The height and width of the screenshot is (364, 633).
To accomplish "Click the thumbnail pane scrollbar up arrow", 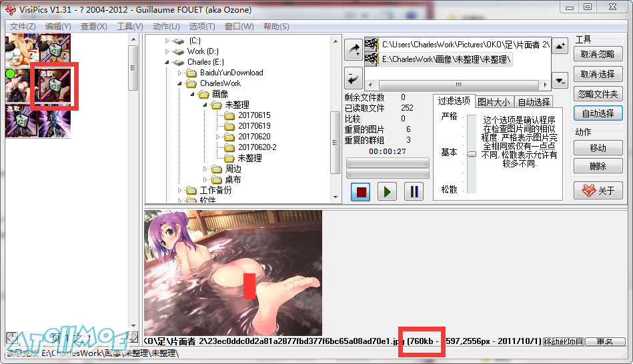I will (133, 39).
